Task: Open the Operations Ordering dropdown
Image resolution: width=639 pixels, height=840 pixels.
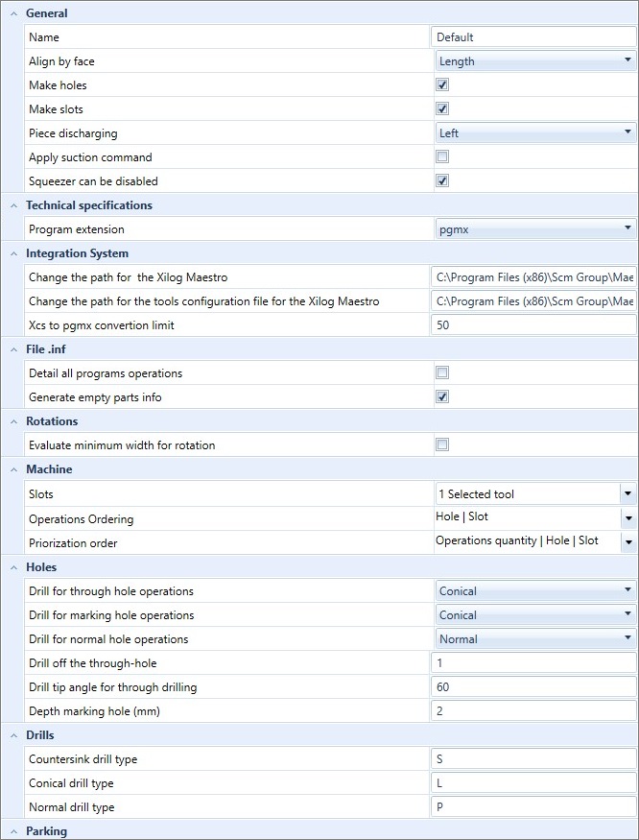Action: pyautogui.click(x=628, y=518)
